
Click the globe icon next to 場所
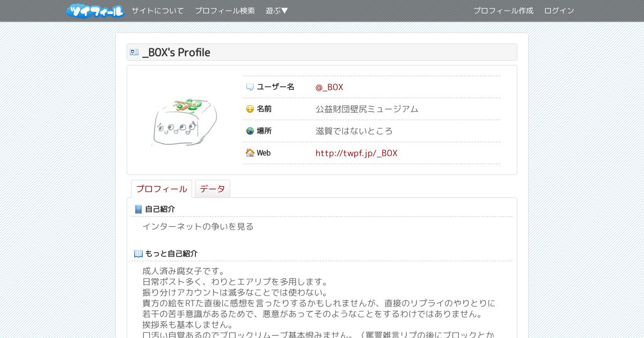[x=250, y=131]
